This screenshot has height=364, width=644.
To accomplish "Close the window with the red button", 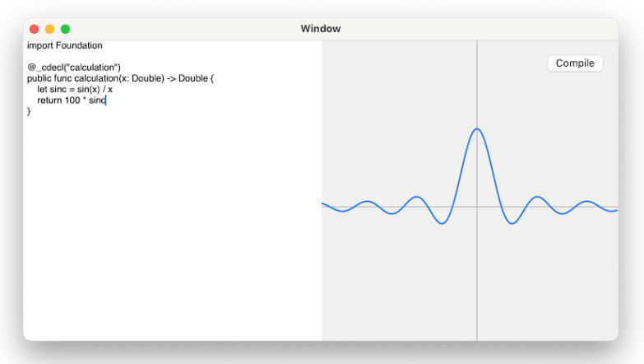I will coord(34,29).
